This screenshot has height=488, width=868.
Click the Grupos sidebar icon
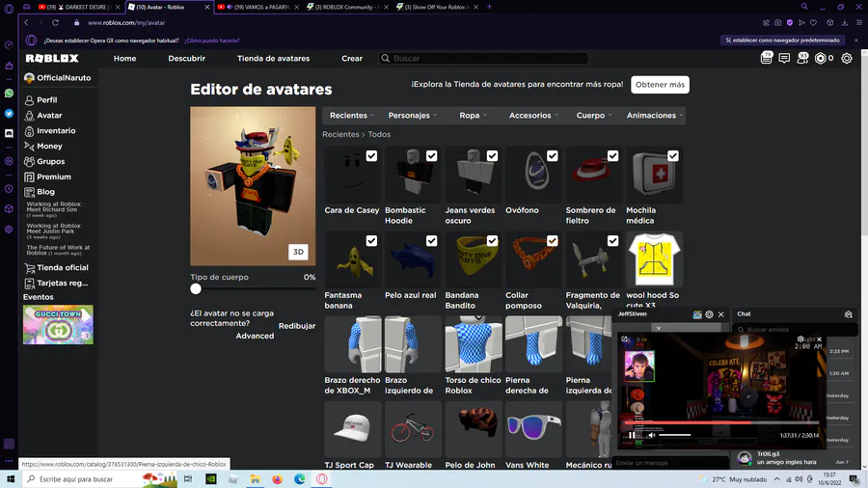point(29,162)
